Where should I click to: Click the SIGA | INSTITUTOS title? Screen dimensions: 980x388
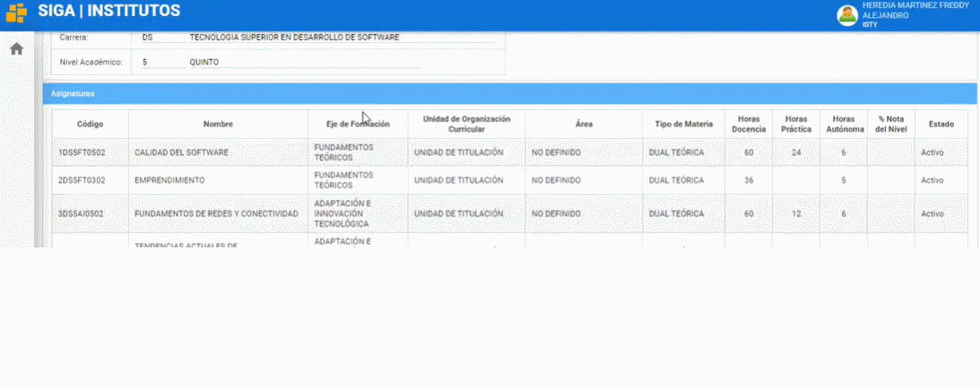tap(108, 12)
